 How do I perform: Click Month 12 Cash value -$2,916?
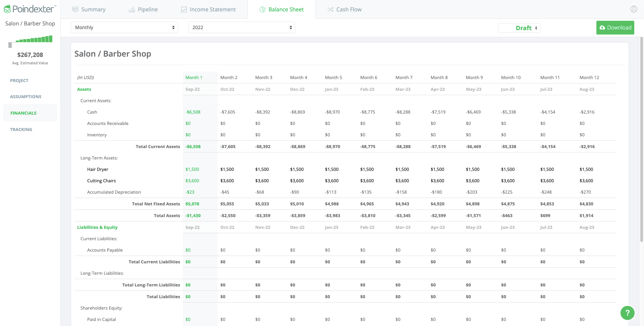point(587,112)
